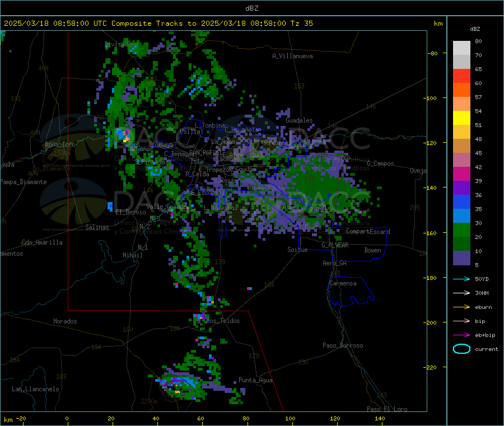
Task: Select the magenta 39-42 dBZ swatch
Action: [461, 174]
